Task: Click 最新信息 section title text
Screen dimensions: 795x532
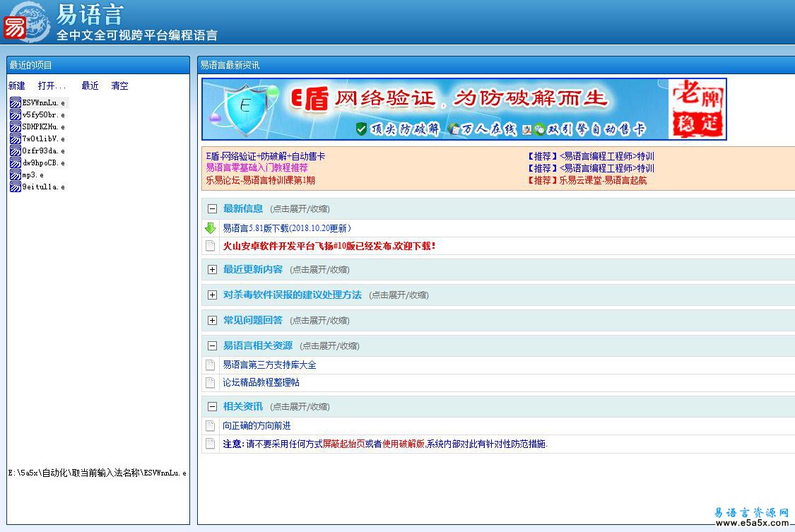Action: point(243,208)
